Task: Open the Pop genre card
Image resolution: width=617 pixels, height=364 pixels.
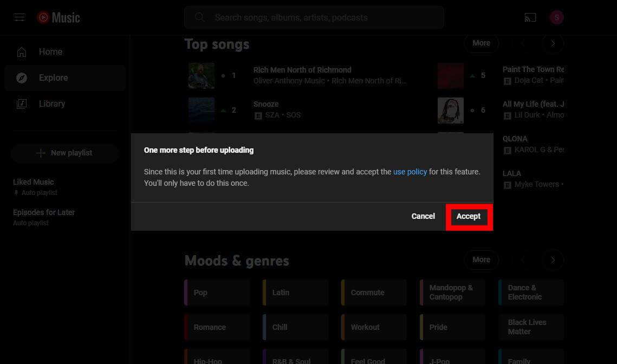Action: coord(217,292)
